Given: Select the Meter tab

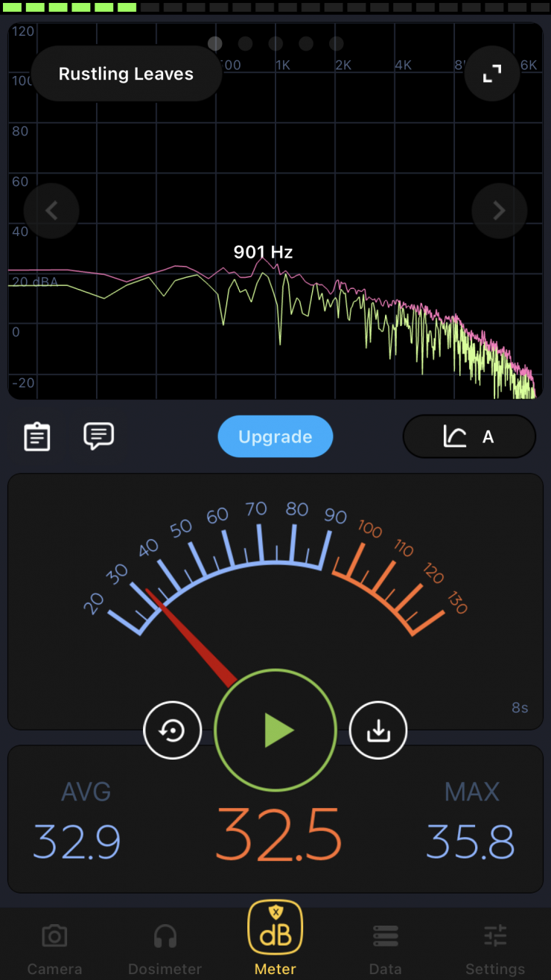Looking at the screenshot, I should [x=275, y=938].
